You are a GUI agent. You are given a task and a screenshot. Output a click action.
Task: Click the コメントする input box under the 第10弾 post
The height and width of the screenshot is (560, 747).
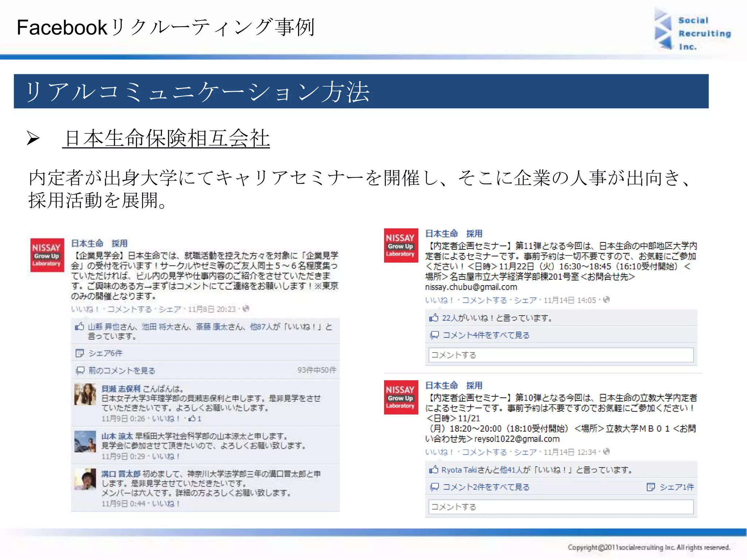point(561,507)
